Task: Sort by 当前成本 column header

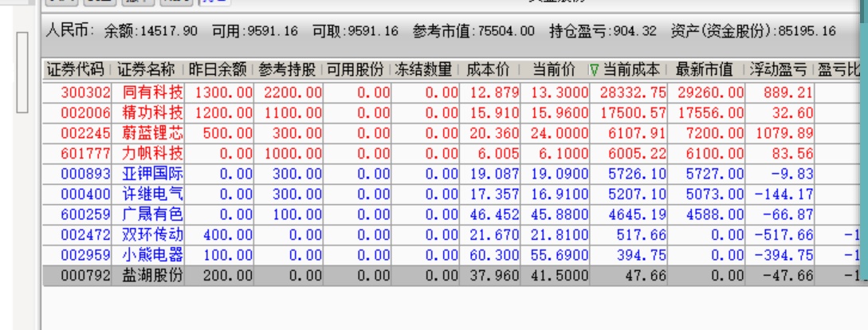Action: click(x=631, y=70)
